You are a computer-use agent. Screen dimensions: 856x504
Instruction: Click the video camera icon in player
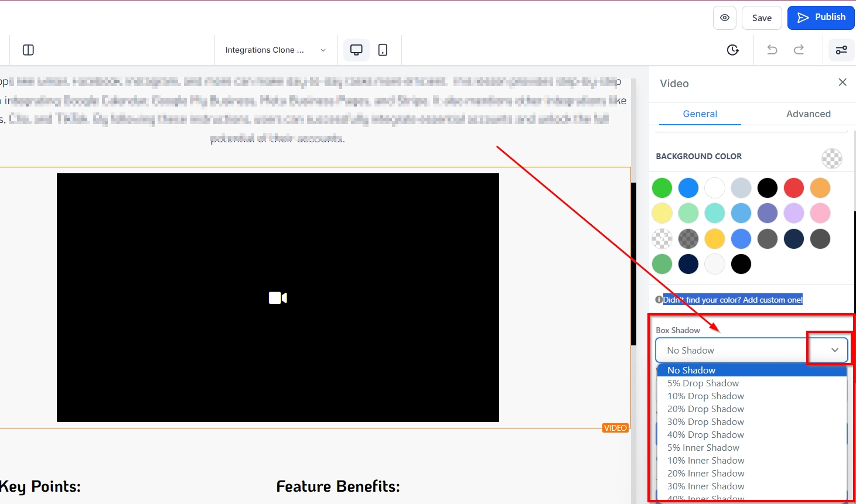coord(278,298)
